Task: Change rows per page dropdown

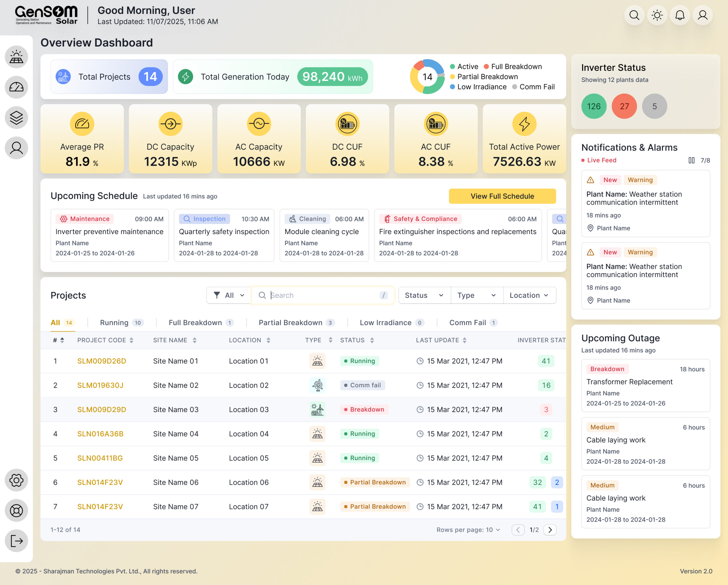Action: click(493, 530)
